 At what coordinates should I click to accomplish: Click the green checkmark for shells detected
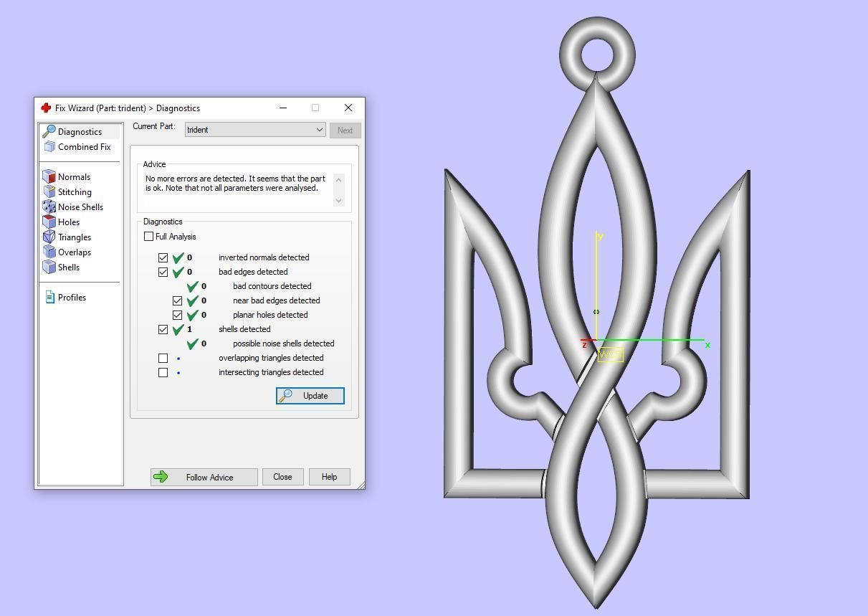point(178,329)
